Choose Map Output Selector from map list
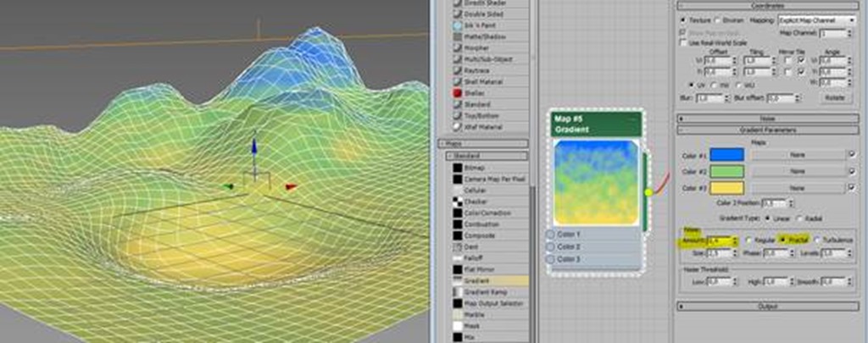The height and width of the screenshot is (343, 868). pyautogui.click(x=493, y=302)
